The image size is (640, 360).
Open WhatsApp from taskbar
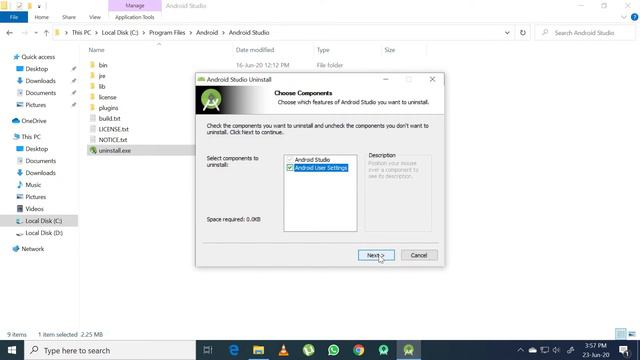[333, 350]
